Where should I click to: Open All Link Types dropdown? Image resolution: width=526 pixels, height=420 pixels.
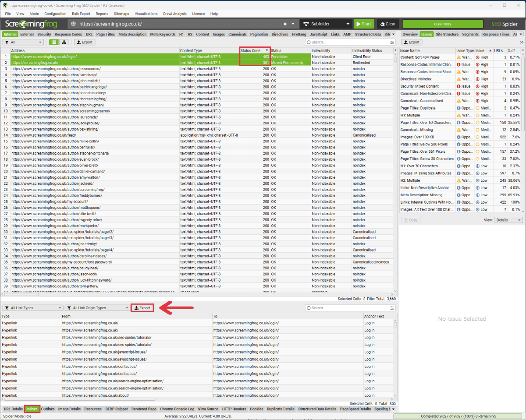pos(33,308)
